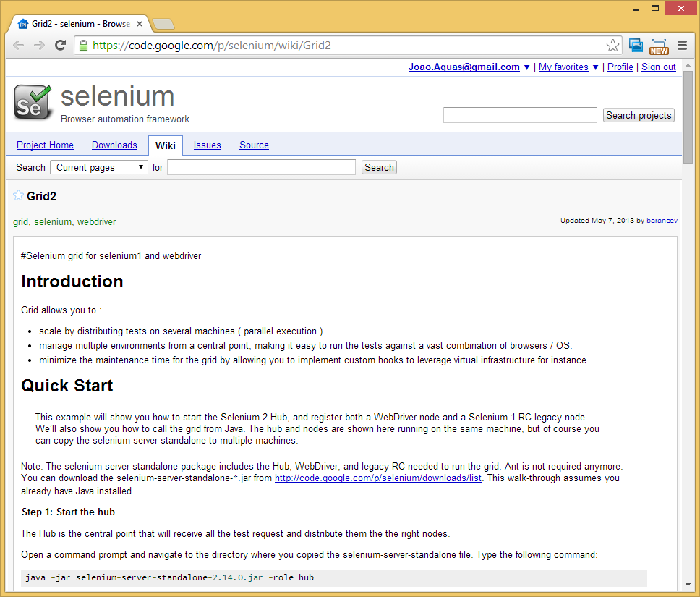Open the Profile link

tap(620, 67)
